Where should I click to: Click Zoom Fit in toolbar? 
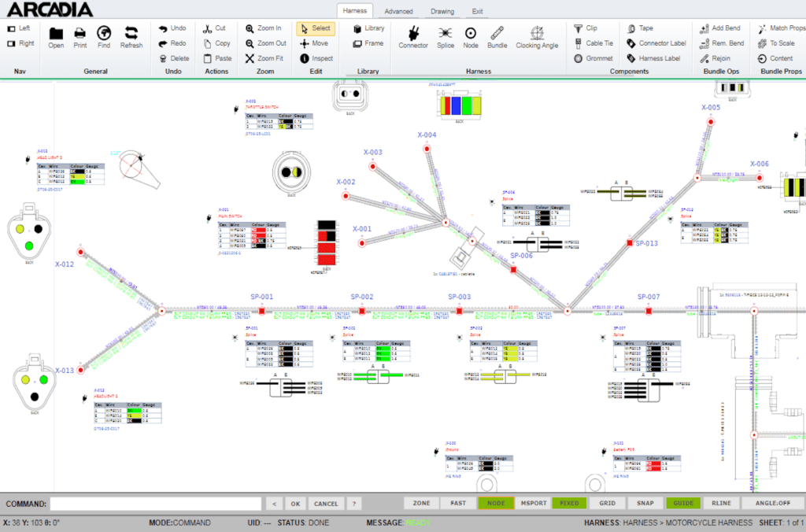click(x=264, y=58)
